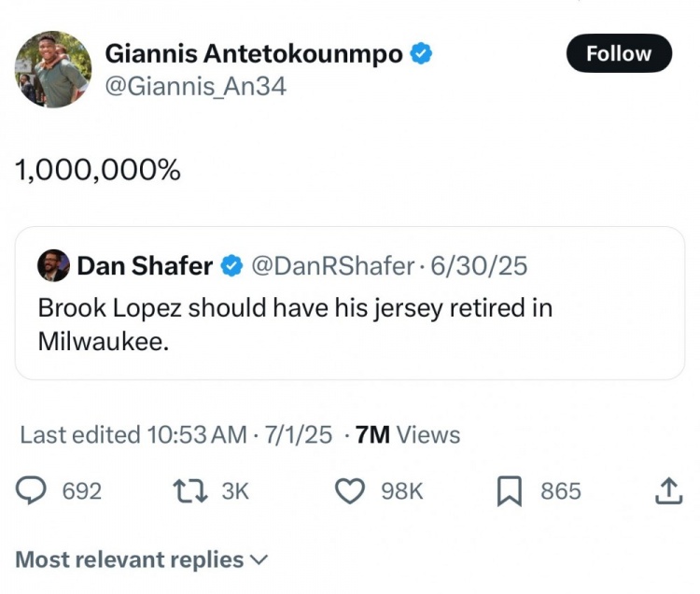Click the share upload icon
The width and height of the screenshot is (700, 594).
point(668,491)
